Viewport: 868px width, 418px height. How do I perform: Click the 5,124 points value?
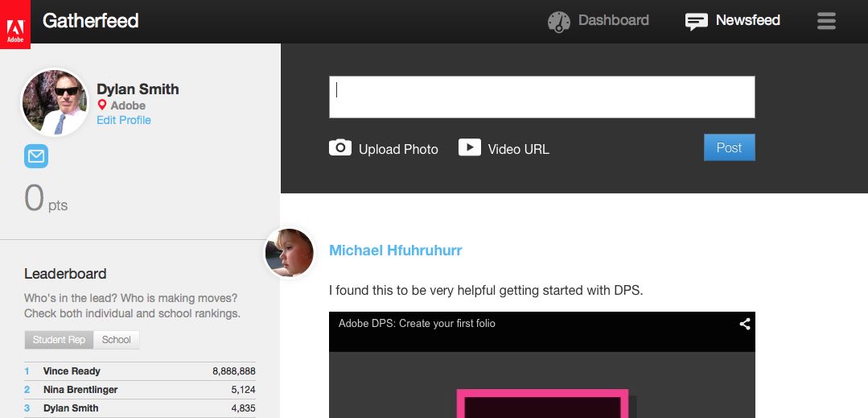click(x=243, y=390)
